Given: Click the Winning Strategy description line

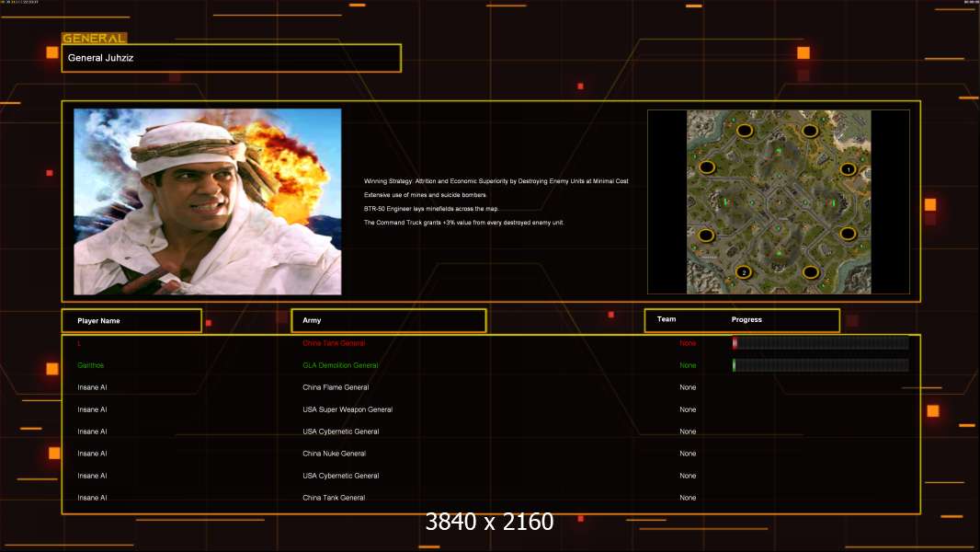Looking at the screenshot, I should coord(496,181).
